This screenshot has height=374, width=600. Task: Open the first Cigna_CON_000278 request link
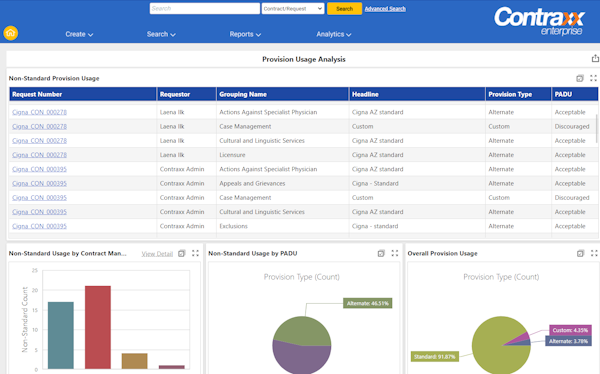click(x=39, y=112)
